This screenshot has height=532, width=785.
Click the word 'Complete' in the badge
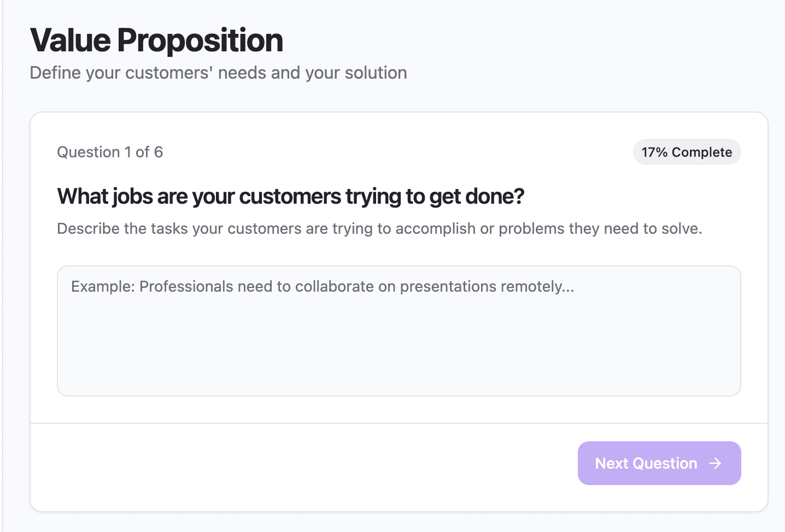[x=702, y=152]
